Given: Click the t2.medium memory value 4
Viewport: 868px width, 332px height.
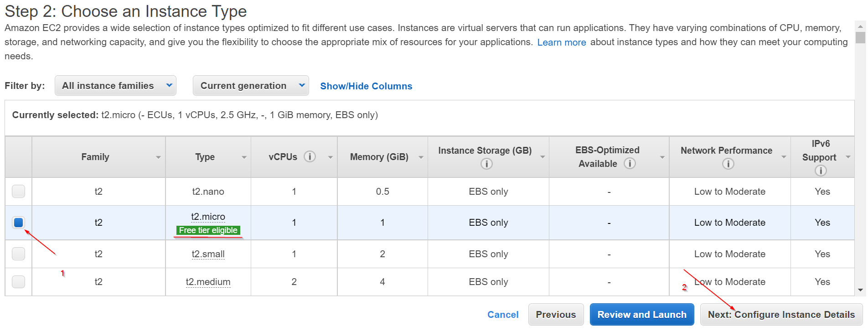Looking at the screenshot, I should coord(382,282).
